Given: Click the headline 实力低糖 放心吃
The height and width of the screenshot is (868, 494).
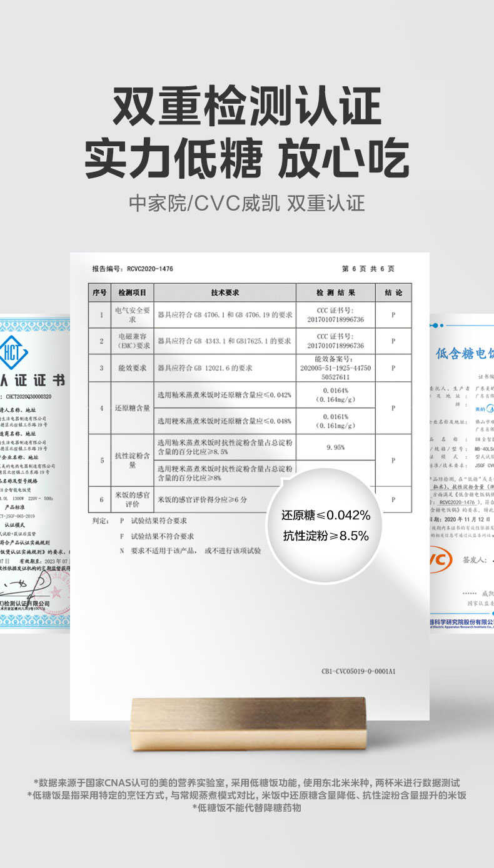Looking at the screenshot, I should click(x=247, y=159).
